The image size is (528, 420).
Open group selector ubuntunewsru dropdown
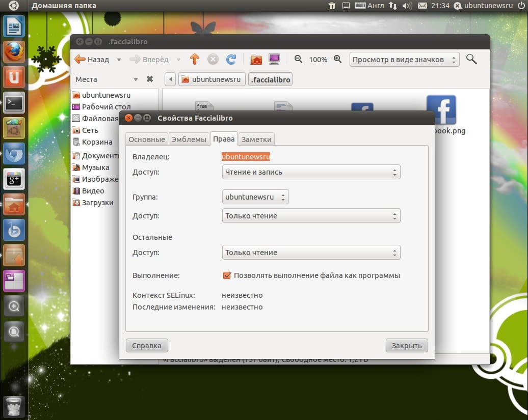255,197
